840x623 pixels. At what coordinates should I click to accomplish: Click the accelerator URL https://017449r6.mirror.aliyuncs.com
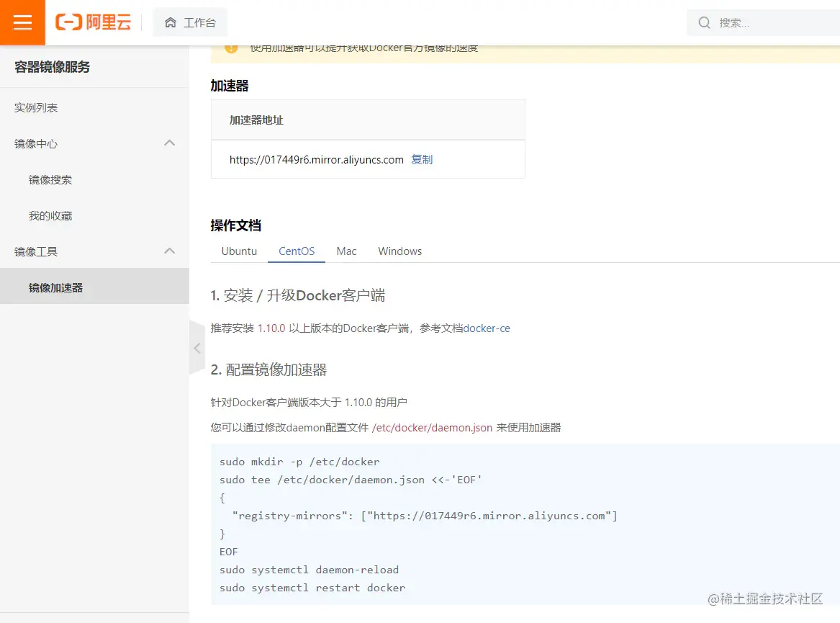[316, 160]
